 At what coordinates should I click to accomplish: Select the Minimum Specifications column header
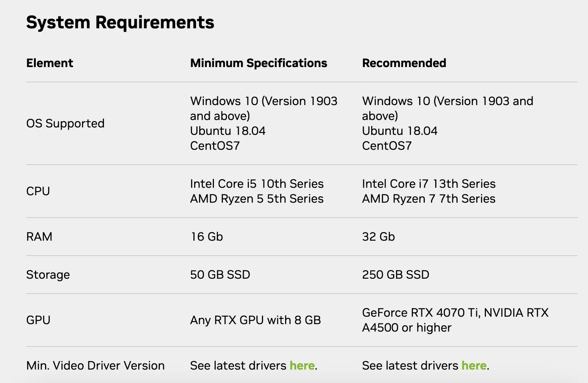coord(259,63)
